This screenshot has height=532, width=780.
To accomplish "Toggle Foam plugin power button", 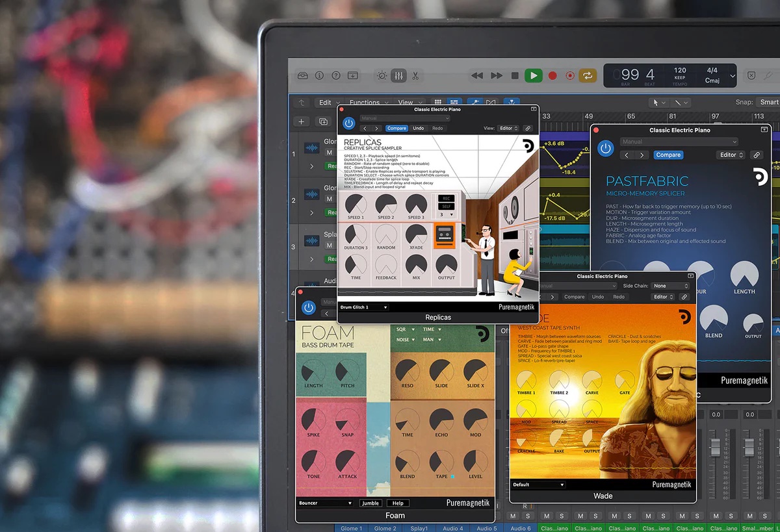I will [309, 307].
